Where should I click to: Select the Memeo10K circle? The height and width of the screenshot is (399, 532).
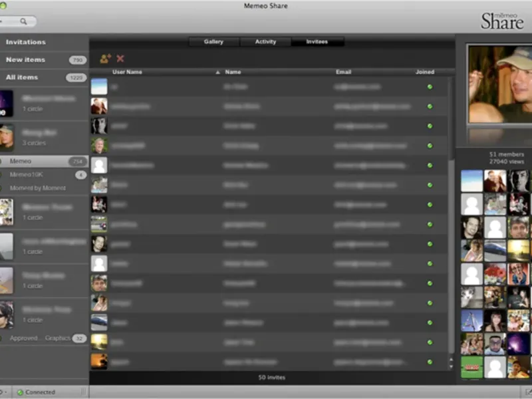(x=44, y=175)
